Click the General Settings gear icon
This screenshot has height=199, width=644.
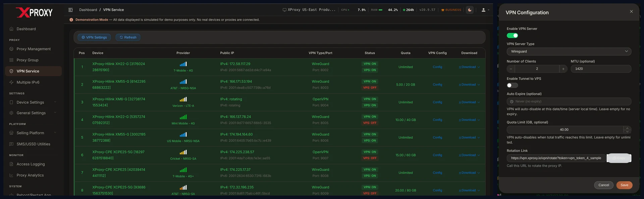11,113
